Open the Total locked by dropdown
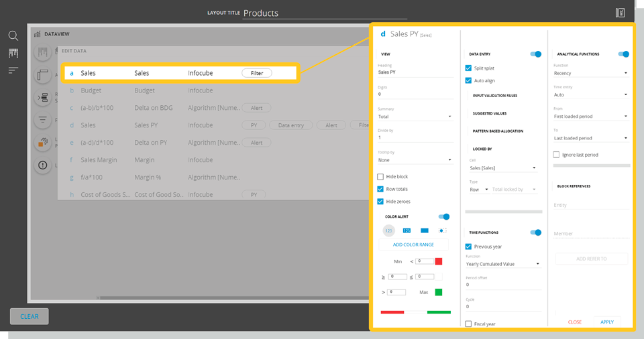Viewport: 644px width, 339px height. click(515, 190)
